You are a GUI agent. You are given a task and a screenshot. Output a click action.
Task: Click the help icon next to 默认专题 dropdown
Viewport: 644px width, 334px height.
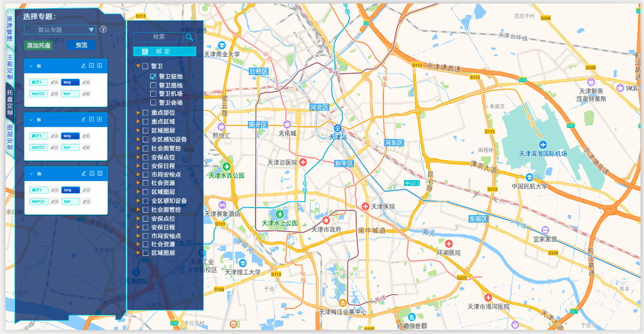point(103,29)
